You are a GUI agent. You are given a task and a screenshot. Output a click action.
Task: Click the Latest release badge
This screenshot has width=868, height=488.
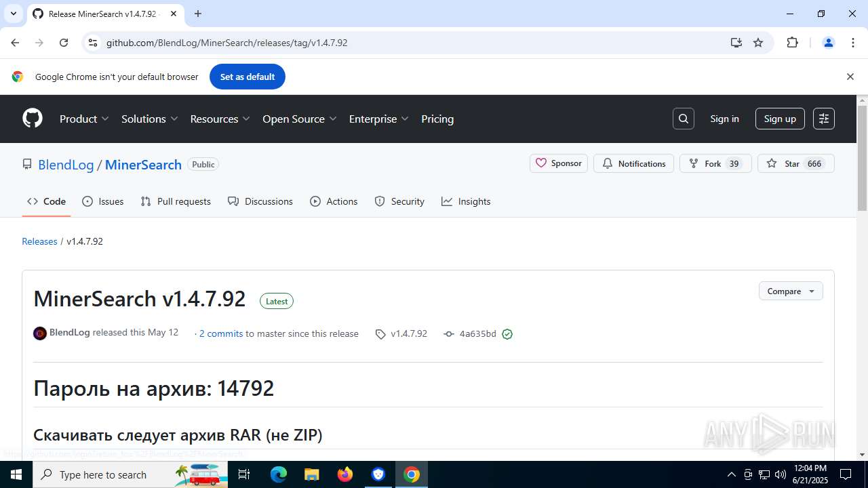point(277,301)
